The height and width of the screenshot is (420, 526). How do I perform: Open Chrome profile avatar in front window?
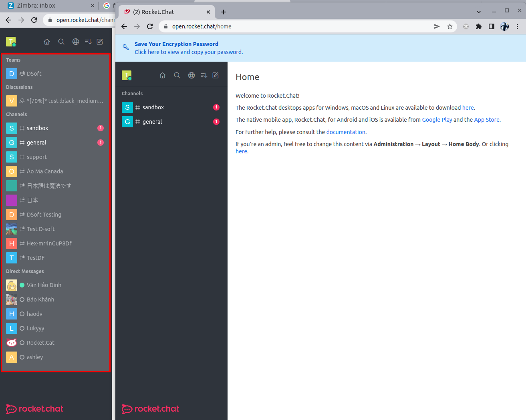[x=504, y=26]
